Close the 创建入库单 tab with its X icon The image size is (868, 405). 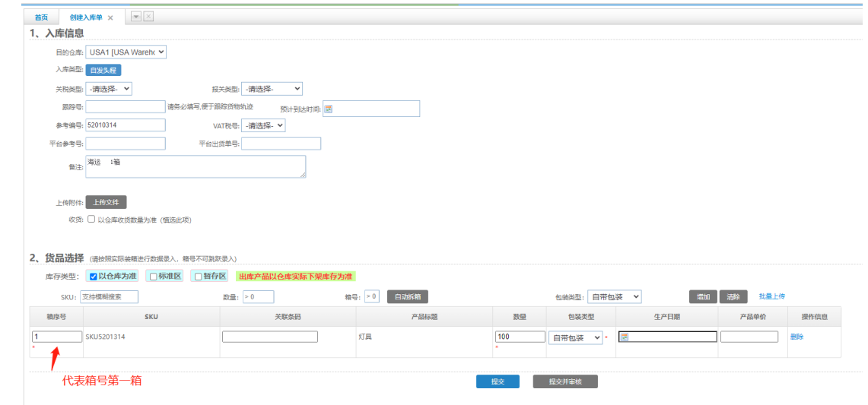(x=110, y=17)
